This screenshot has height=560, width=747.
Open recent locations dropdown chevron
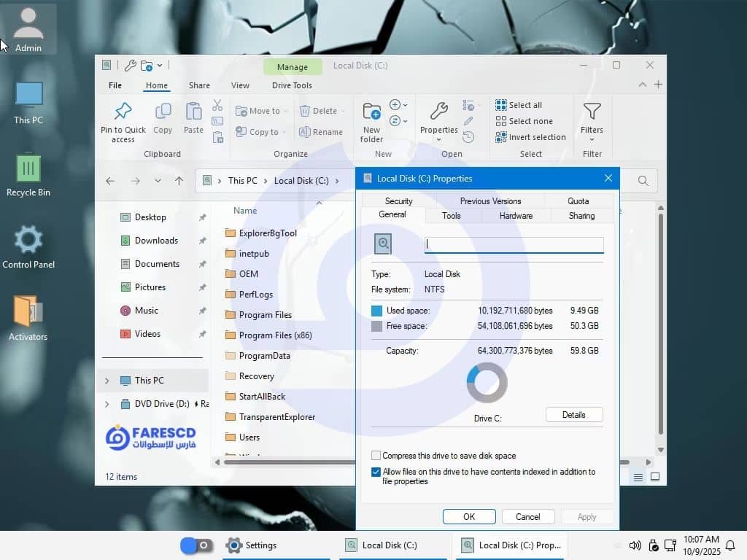click(x=158, y=181)
